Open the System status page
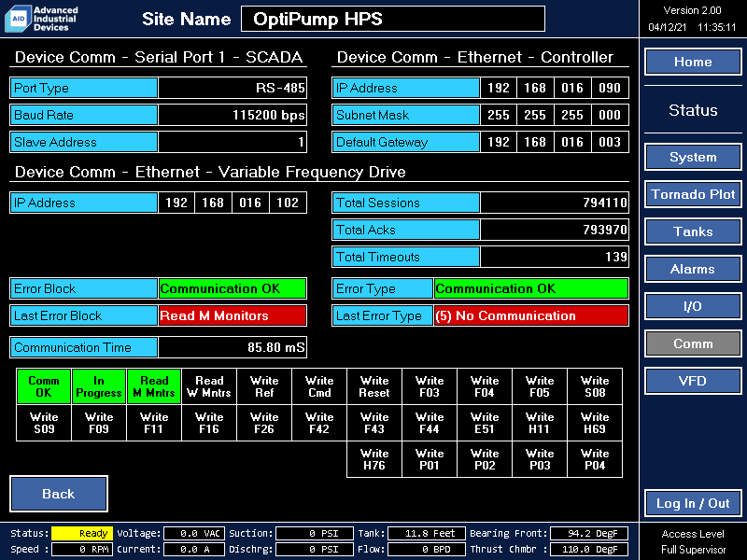This screenshot has width=747, height=560. click(x=693, y=157)
